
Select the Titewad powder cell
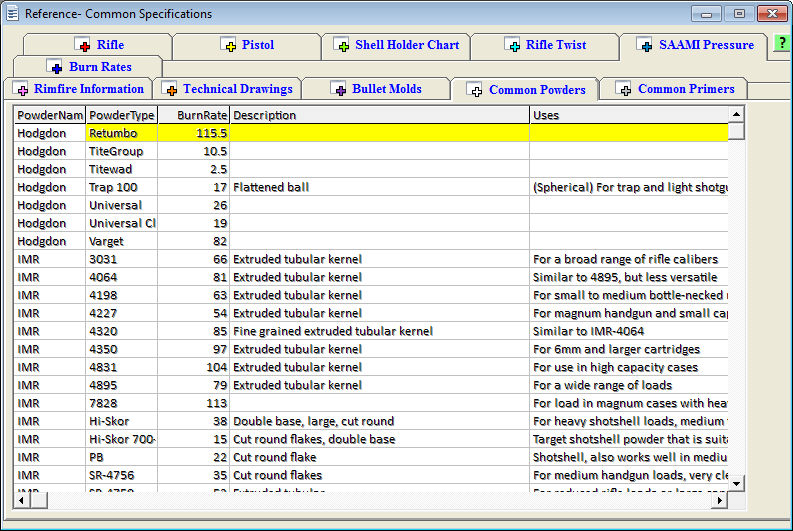tap(122, 169)
